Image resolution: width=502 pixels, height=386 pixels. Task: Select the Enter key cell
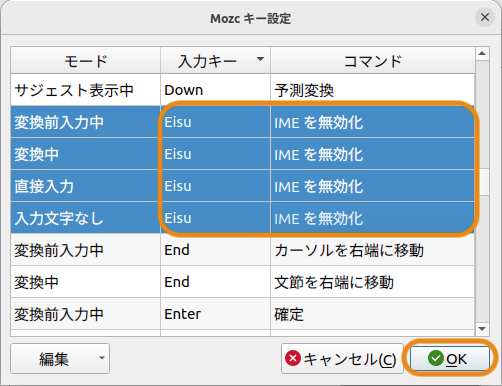[x=215, y=314]
